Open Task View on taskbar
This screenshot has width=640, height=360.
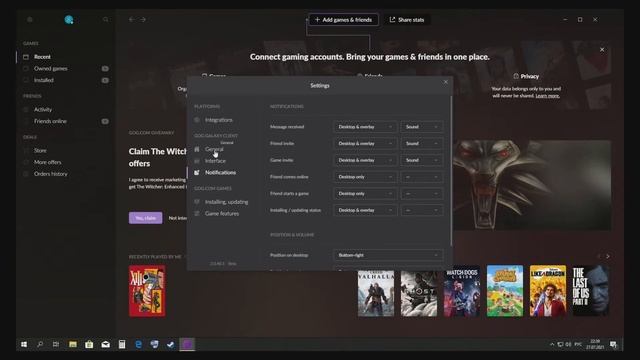click(x=56, y=344)
